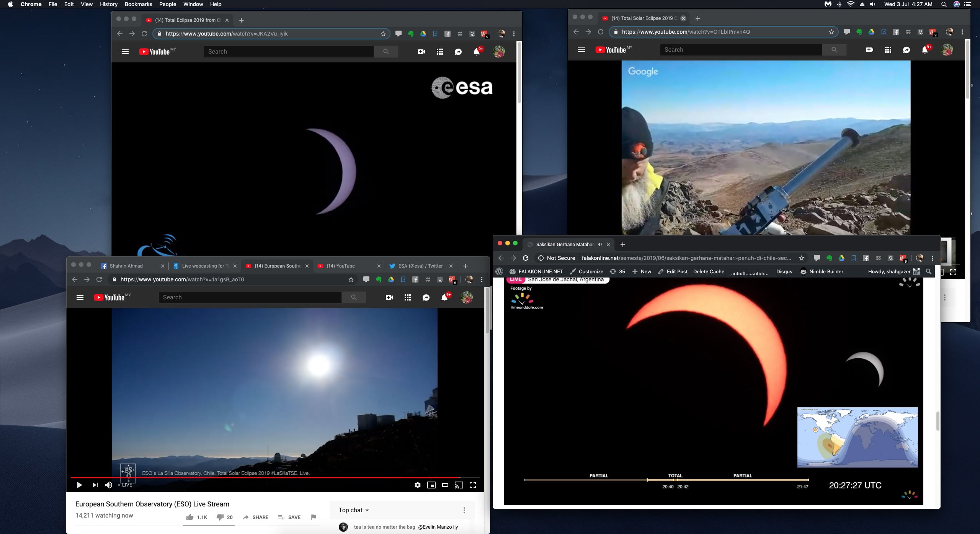Open live chat options menu

464,510
